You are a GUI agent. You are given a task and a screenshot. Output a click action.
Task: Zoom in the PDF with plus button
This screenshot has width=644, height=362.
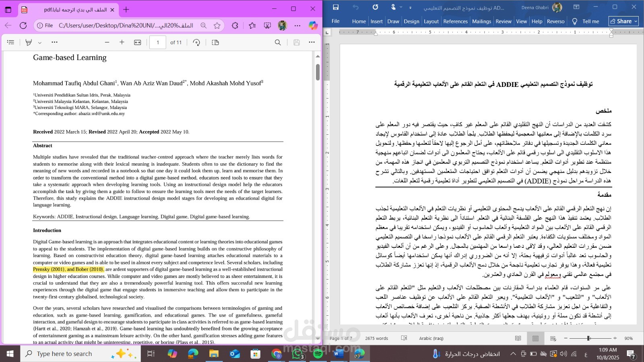[122, 42]
